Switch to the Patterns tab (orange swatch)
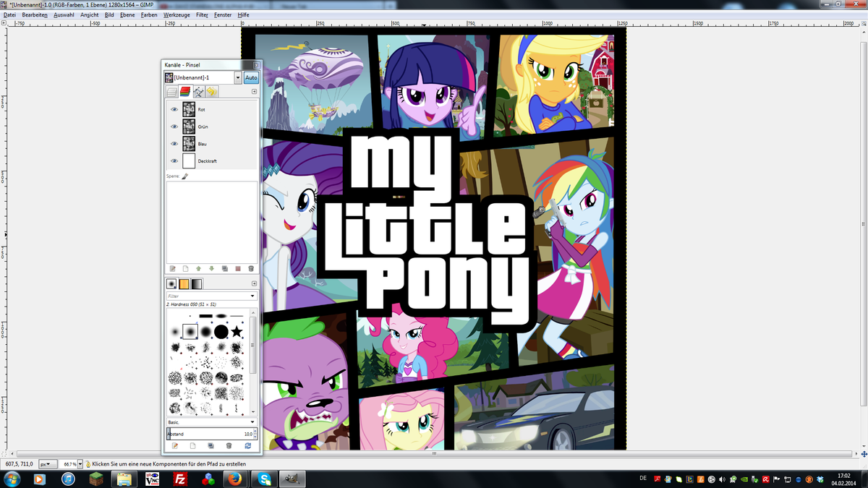 pyautogui.click(x=184, y=284)
